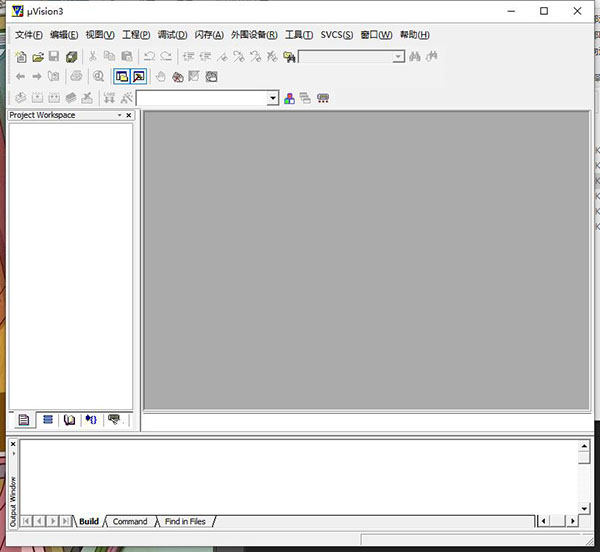
Task: Click the first-tab navigation button in output
Action: [26, 521]
